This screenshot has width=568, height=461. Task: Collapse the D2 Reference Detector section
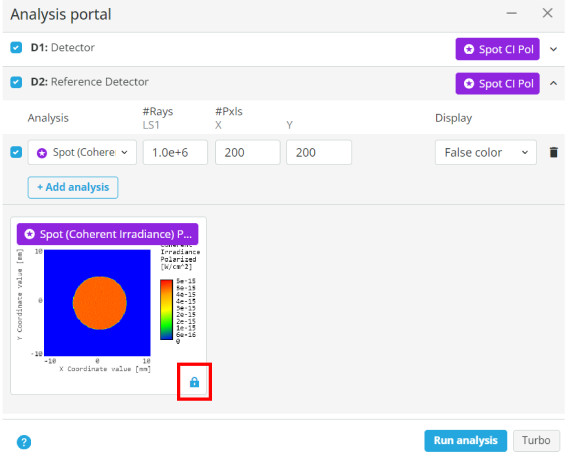pyautogui.click(x=553, y=83)
